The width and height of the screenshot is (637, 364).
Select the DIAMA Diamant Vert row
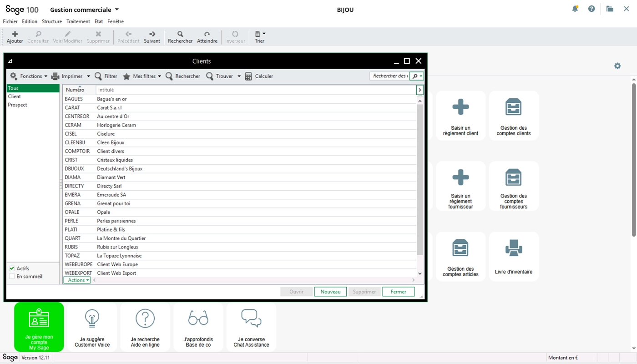pyautogui.click(x=240, y=177)
